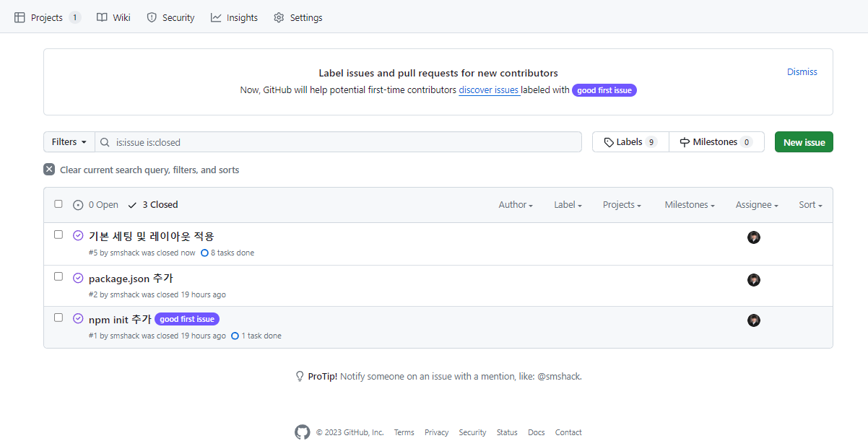Open issue '기본 세팅 및 레이아웃 적용'

click(x=152, y=236)
